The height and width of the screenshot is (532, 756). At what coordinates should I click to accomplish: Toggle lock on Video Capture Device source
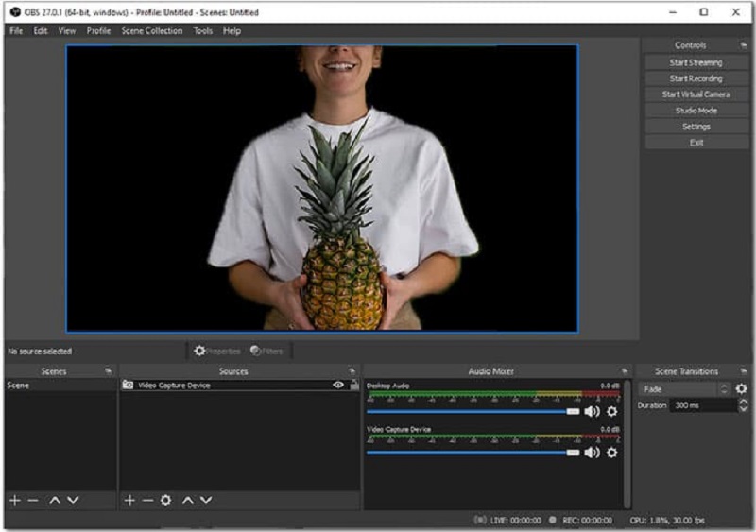click(353, 386)
